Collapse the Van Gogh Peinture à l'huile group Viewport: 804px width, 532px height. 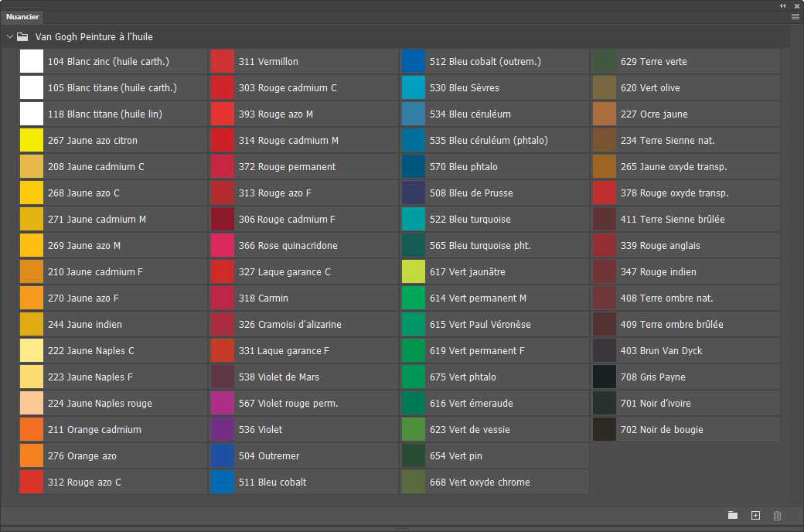tap(10, 37)
